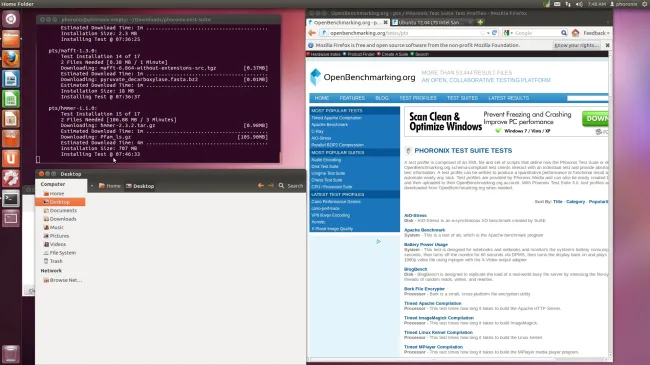Screen dimensions: 650x365
Task: Open the AIO-Stress test link
Action: pos(415,215)
